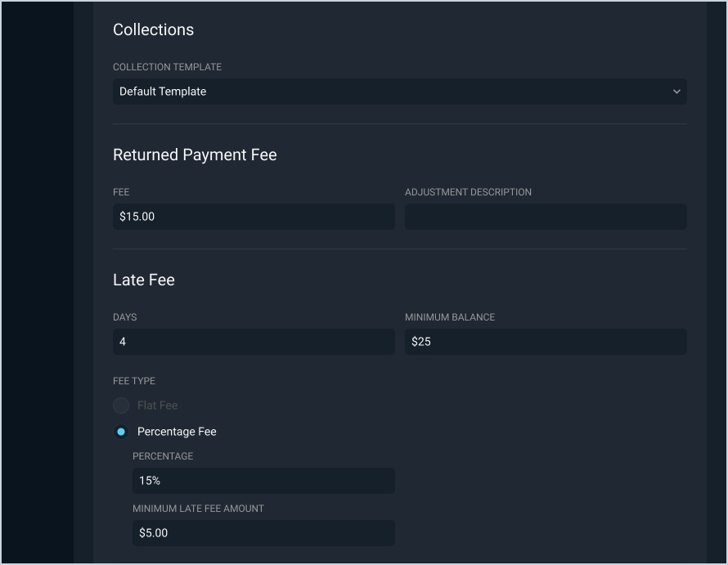Click the Returned Payment Fee heading

(195, 155)
